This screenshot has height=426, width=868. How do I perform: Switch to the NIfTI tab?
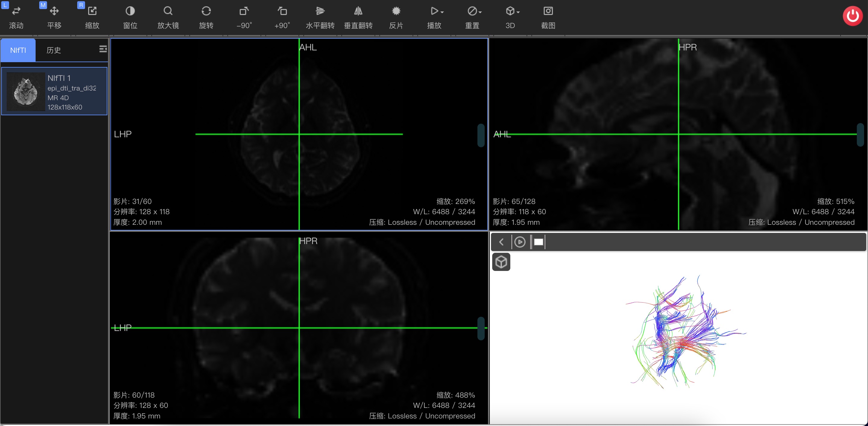click(x=18, y=50)
